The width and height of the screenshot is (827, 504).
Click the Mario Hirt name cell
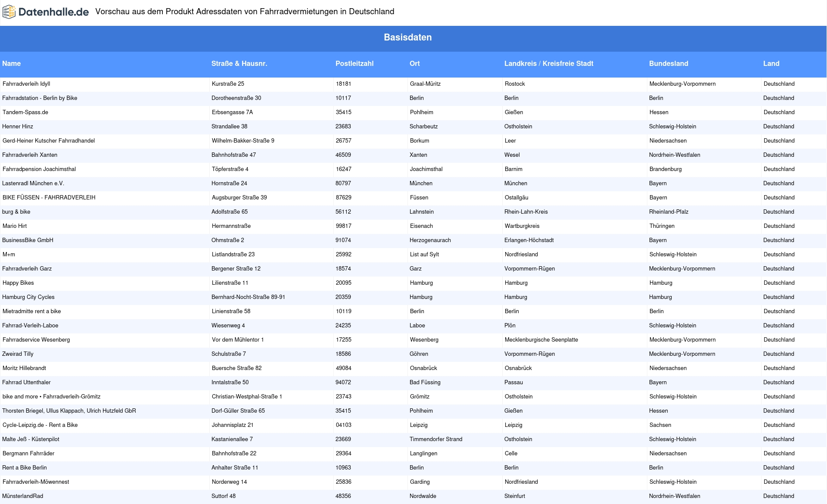click(x=15, y=226)
